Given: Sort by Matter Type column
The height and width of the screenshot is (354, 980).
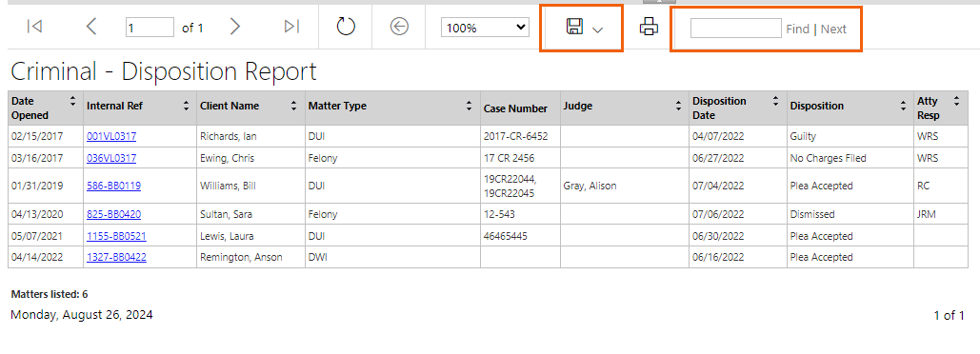Looking at the screenshot, I should point(469,107).
